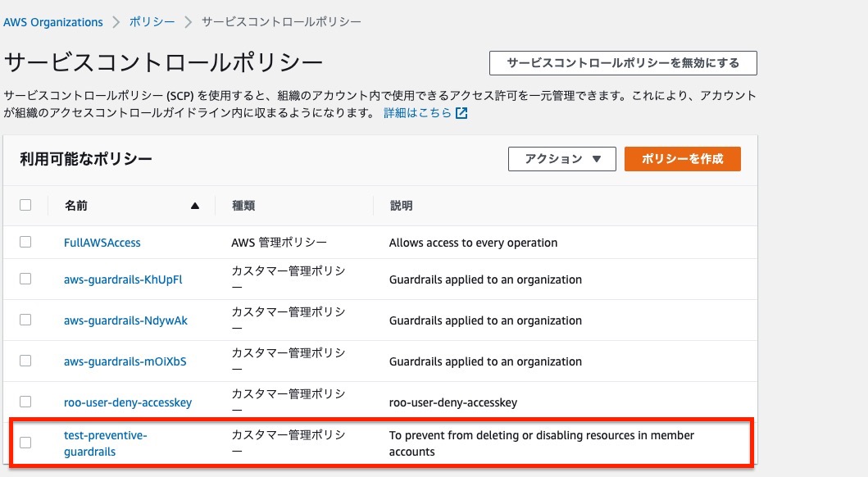
Task: Navigate to AWS Organizations via breadcrumb
Action: pyautogui.click(x=52, y=22)
